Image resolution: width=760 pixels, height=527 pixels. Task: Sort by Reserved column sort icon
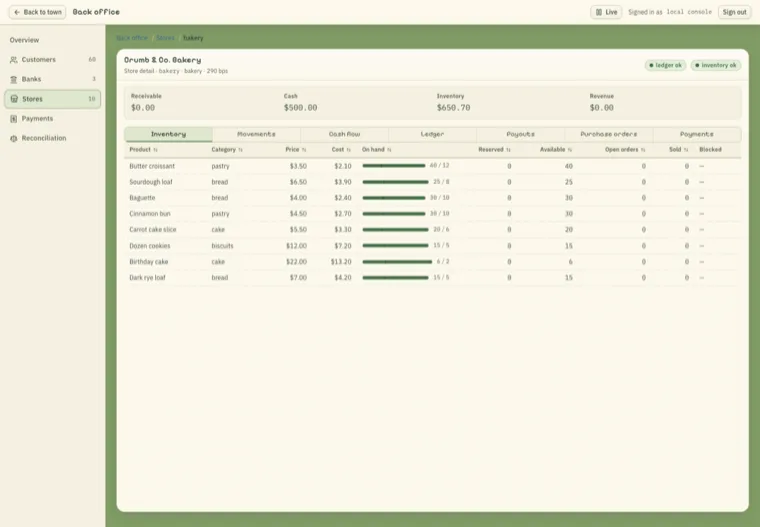(x=508, y=150)
